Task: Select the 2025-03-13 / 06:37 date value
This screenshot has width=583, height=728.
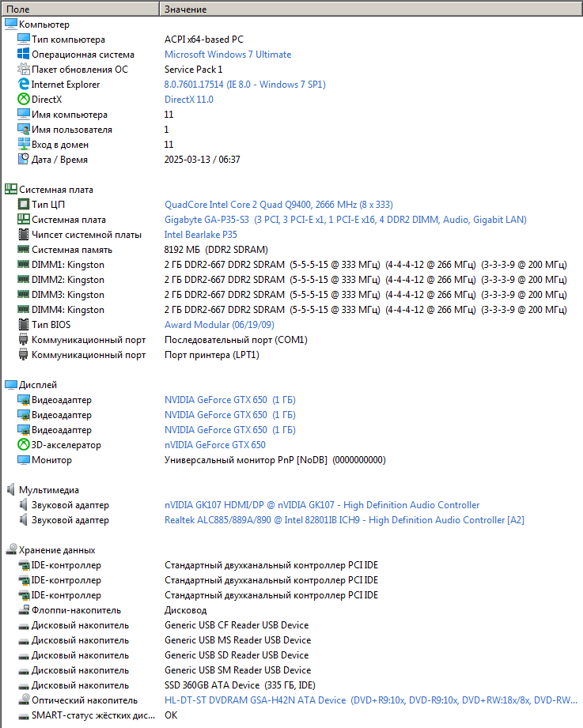Action: [202, 159]
